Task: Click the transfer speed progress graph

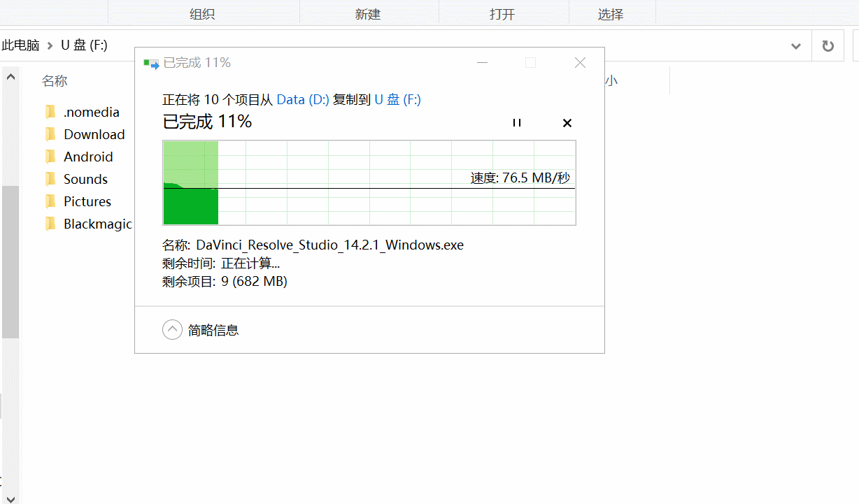Action: (x=369, y=182)
